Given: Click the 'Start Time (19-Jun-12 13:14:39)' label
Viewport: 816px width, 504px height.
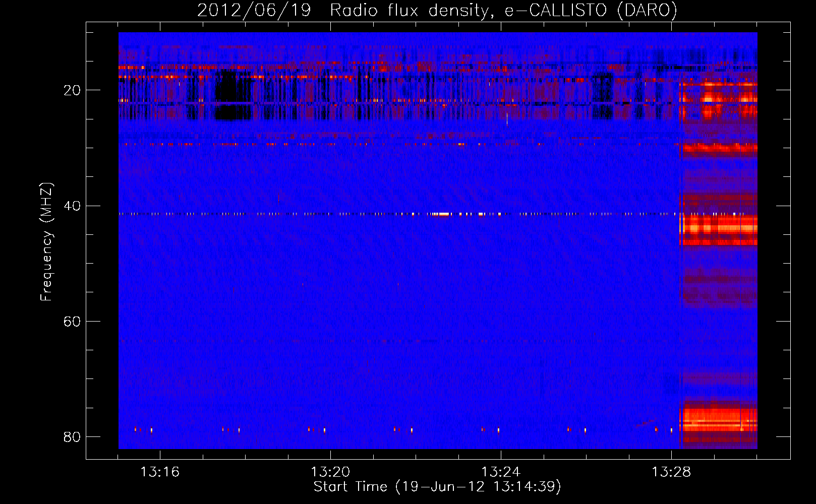Looking at the screenshot, I should pyautogui.click(x=437, y=487).
